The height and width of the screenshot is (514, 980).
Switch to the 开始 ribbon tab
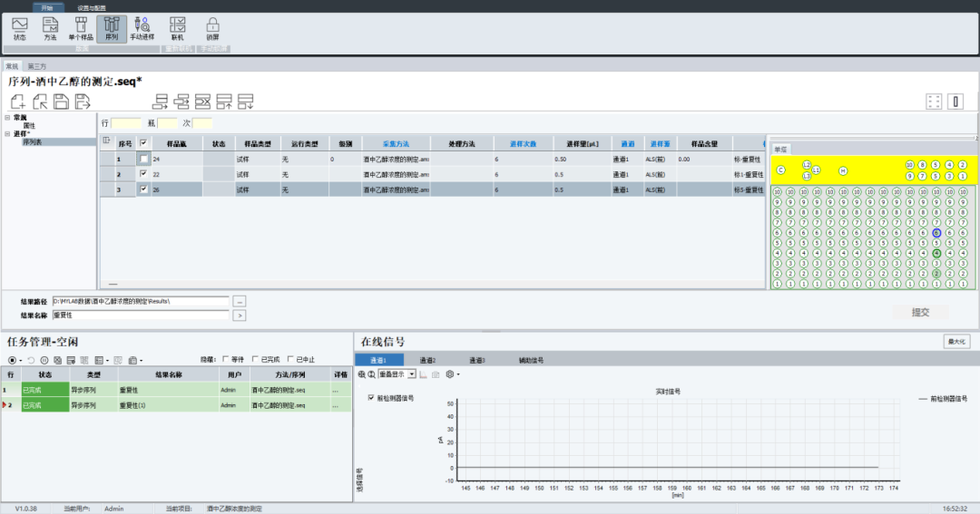[47, 8]
